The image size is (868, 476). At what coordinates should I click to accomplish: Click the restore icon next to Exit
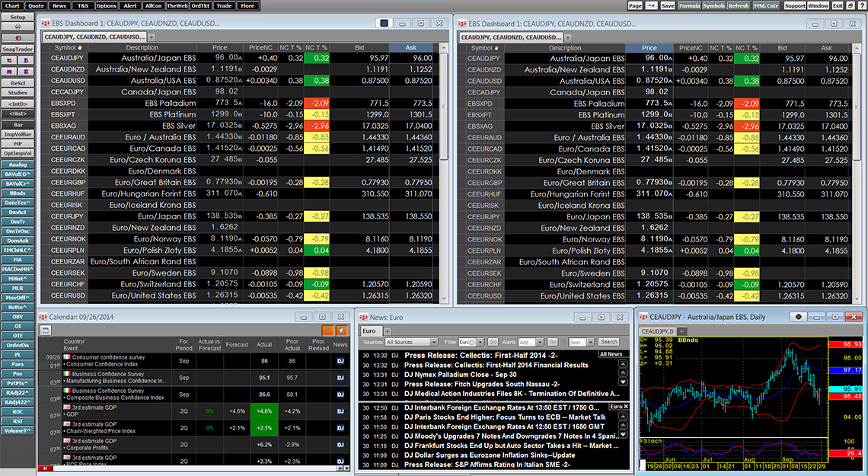click(x=849, y=5)
